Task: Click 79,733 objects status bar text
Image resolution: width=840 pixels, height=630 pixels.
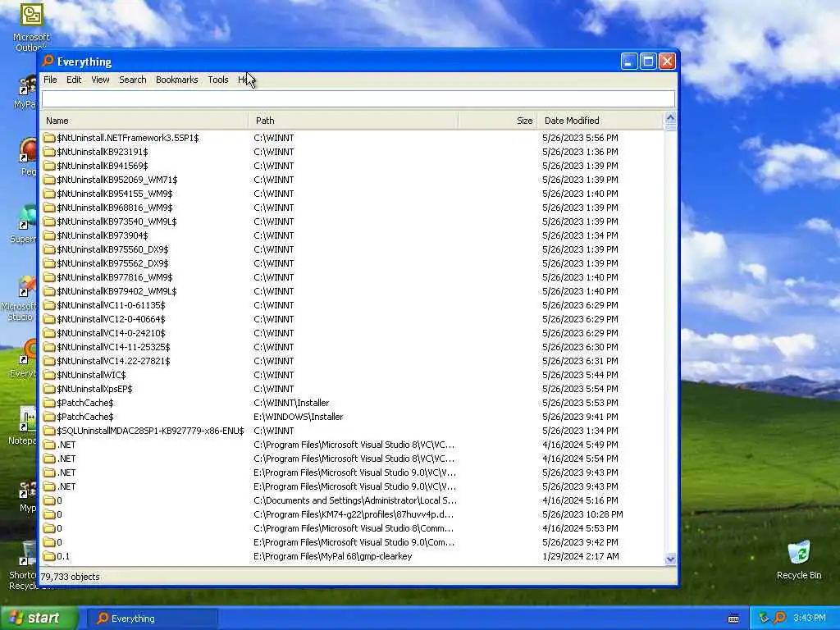Action: [71, 577]
